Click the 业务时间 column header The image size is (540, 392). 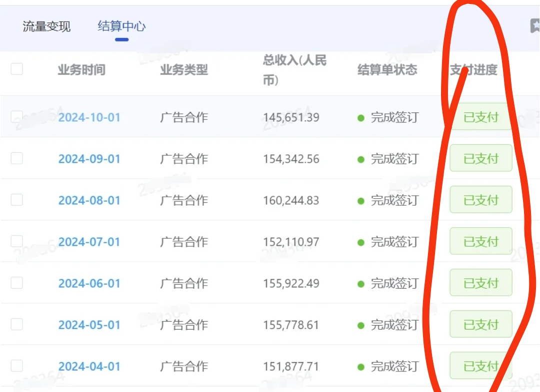81,70
